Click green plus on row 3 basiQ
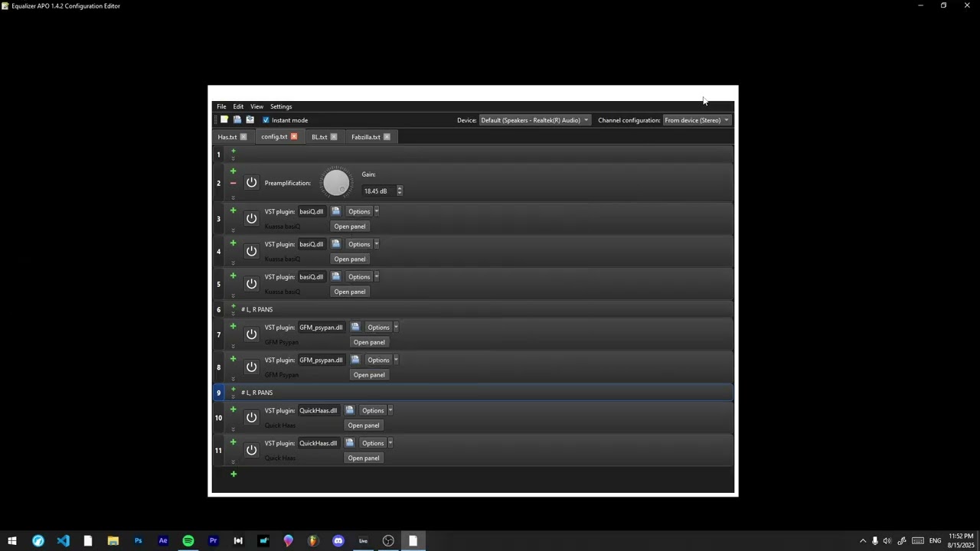This screenshot has height=551, width=980. click(234, 210)
